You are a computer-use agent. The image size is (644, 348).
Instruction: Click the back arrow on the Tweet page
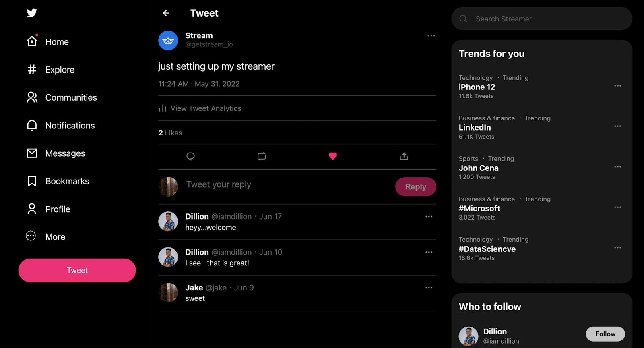[x=166, y=13]
